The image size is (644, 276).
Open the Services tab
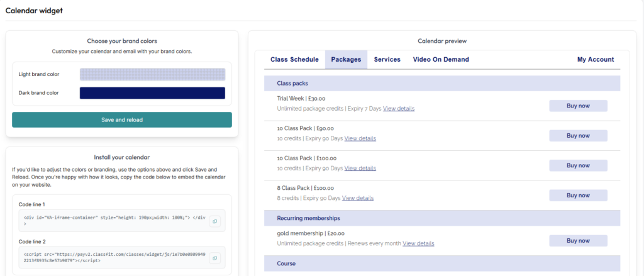click(x=387, y=60)
